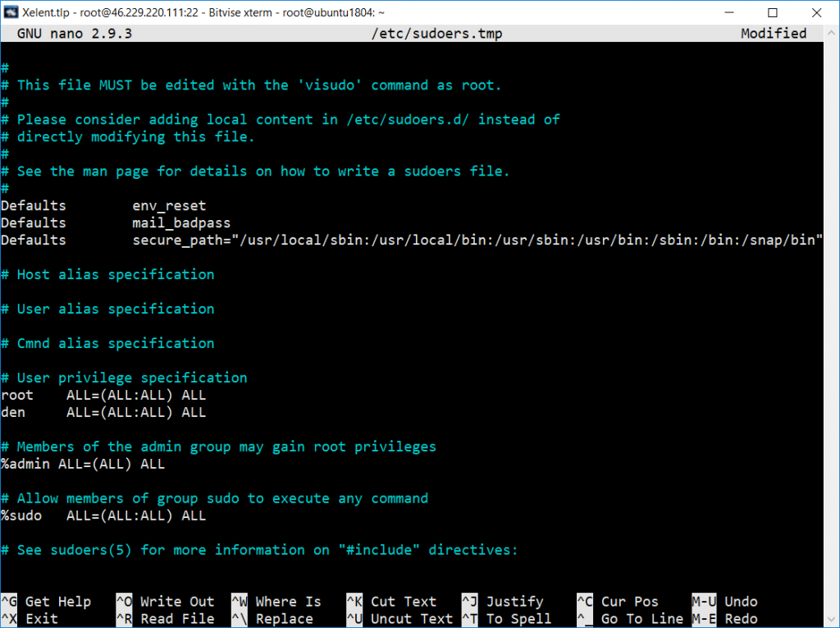Viewport: 840px width, 628px height.
Task: Place cursor on the '%sudo' line
Action: point(103,516)
